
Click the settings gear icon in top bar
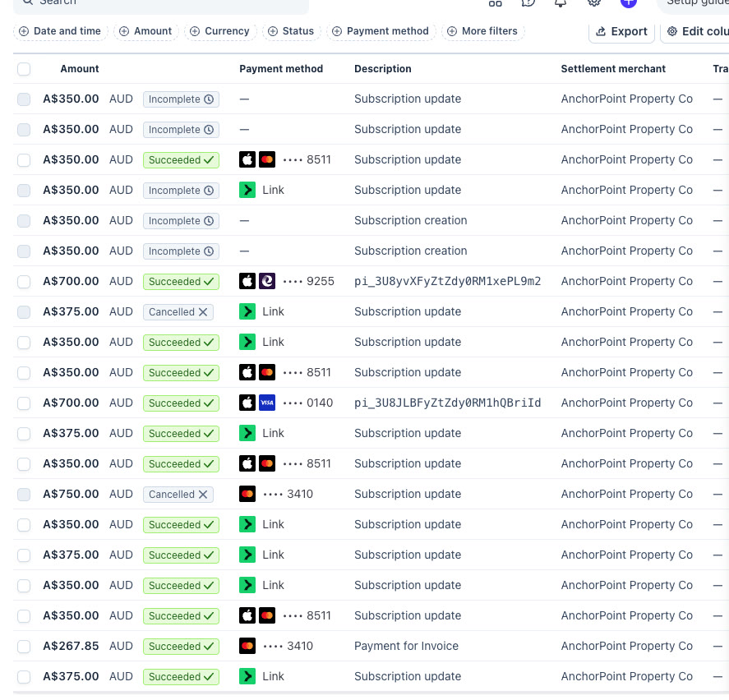pos(593,2)
